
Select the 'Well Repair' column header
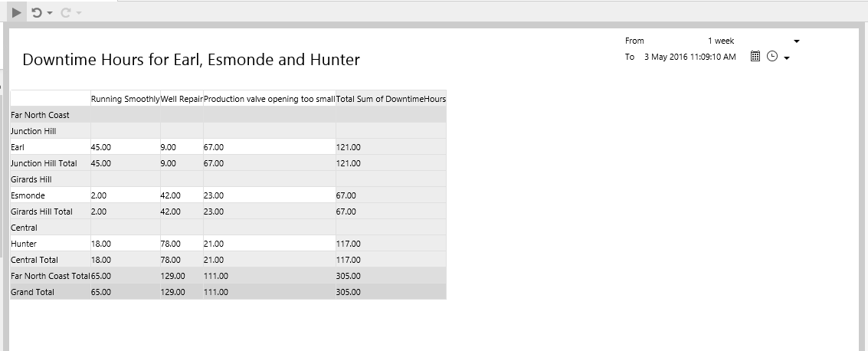point(182,99)
